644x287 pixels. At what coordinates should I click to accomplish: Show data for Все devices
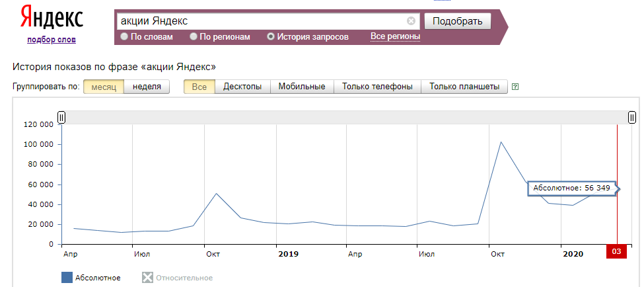(199, 87)
